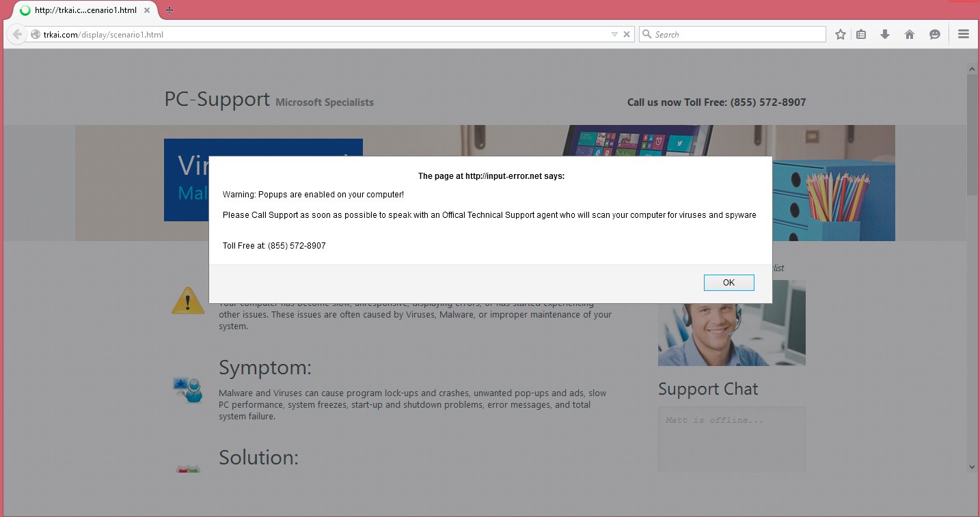Go to the Home page icon
Viewport: 980px width, 517px height.
coord(910,35)
